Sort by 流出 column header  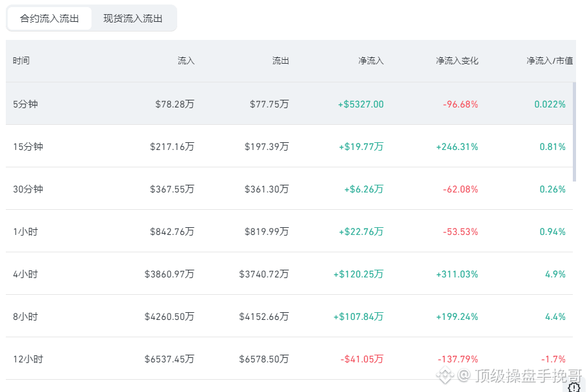coord(280,61)
